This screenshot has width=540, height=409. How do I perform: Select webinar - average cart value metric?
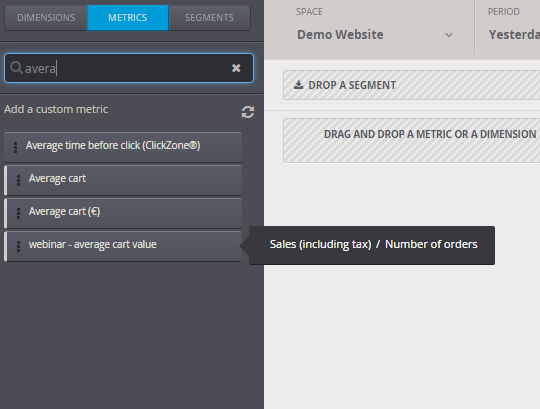click(123, 246)
